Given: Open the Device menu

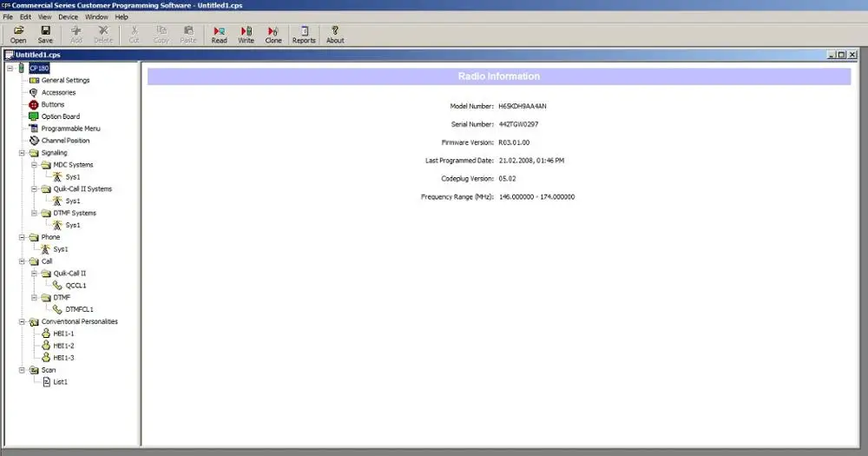Looking at the screenshot, I should [x=68, y=17].
